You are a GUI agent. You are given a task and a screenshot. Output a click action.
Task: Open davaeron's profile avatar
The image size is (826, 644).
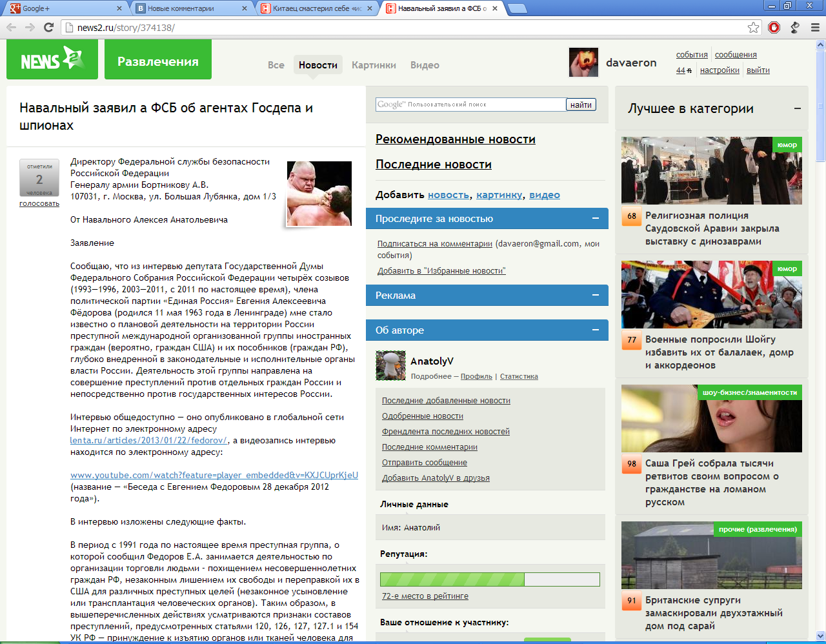[x=583, y=63]
